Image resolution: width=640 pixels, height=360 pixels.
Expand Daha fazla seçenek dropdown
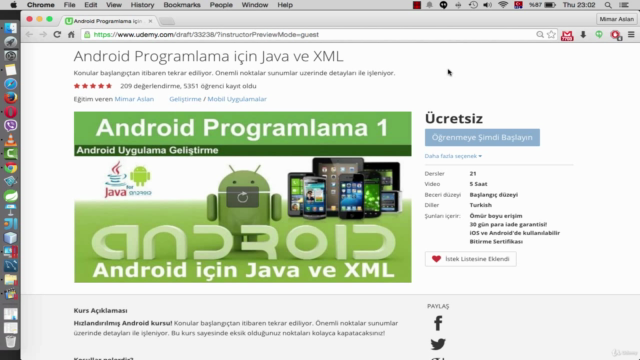[453, 156]
